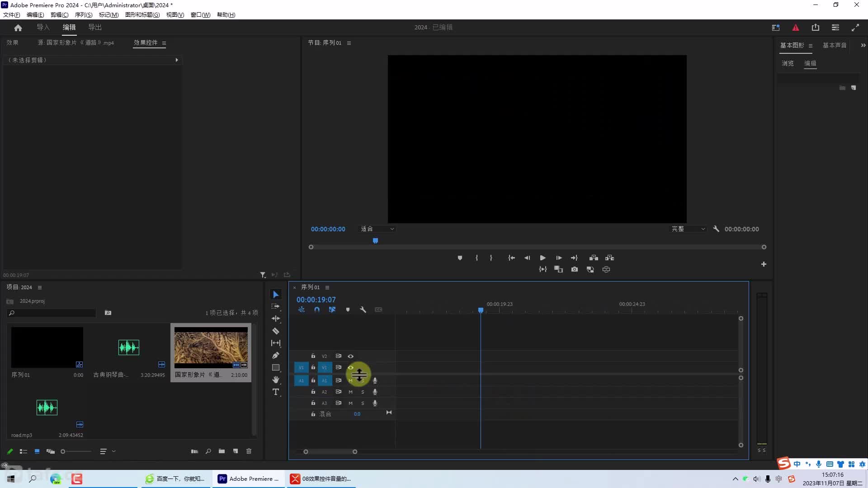
Task: Toggle linked selection in timeline
Action: (332, 310)
